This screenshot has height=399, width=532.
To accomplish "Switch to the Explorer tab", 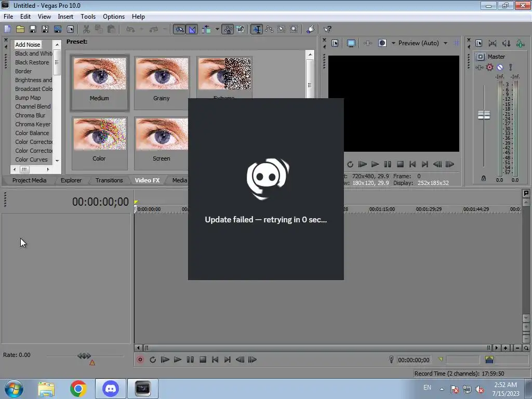I will (71, 180).
